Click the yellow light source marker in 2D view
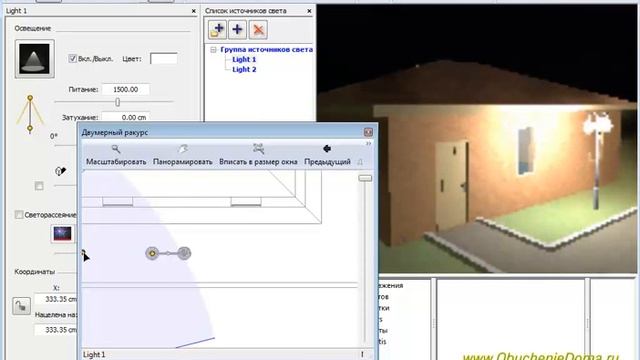Screen dimensions: 640x360 (x=152, y=253)
